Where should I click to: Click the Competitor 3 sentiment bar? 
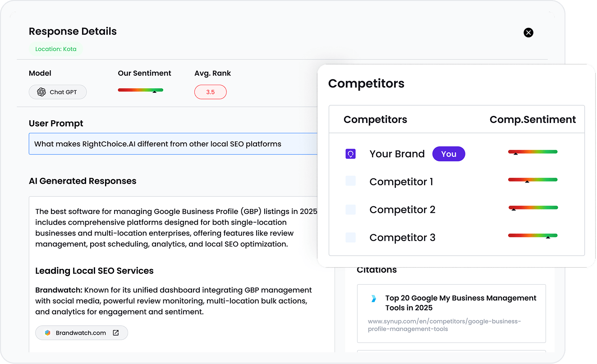click(533, 236)
